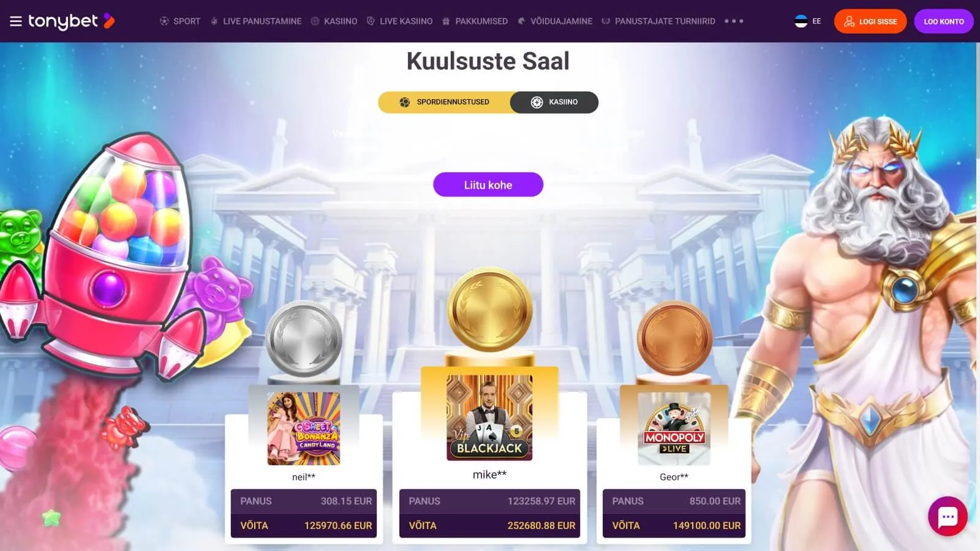Click the Estonian flag icon
Screen dimensions: 980x551
click(801, 21)
